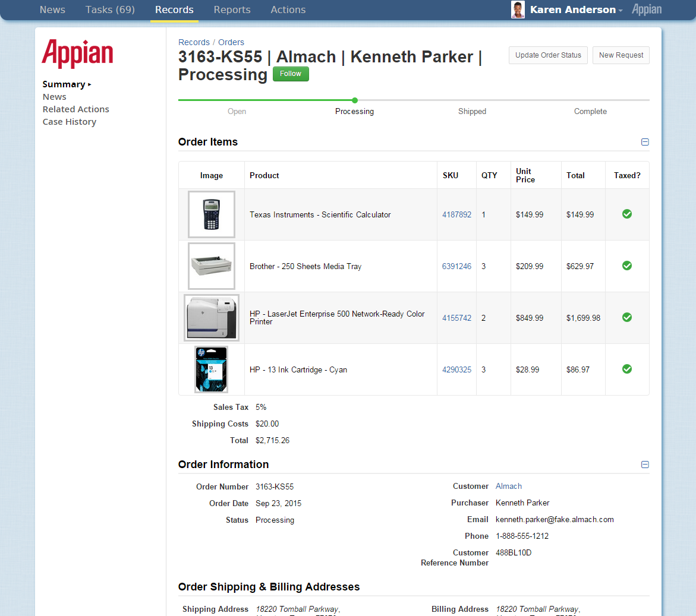Open Karen Anderson user menu dropdown
Screen dimensions: 696x616
[576, 10]
